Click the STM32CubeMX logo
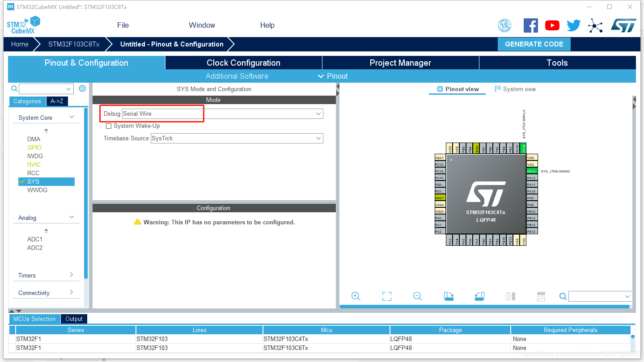The image size is (644, 362). click(x=24, y=25)
